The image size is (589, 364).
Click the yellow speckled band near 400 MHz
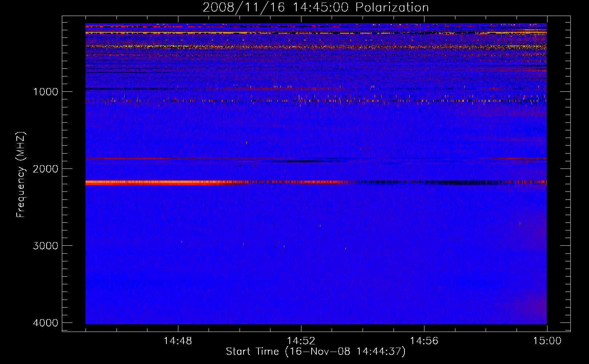point(316,47)
